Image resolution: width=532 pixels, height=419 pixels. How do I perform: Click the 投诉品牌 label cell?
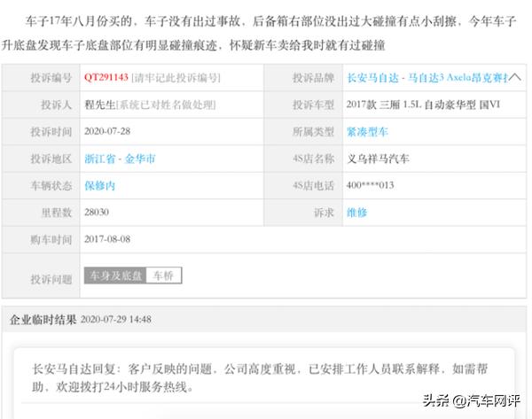click(303, 78)
